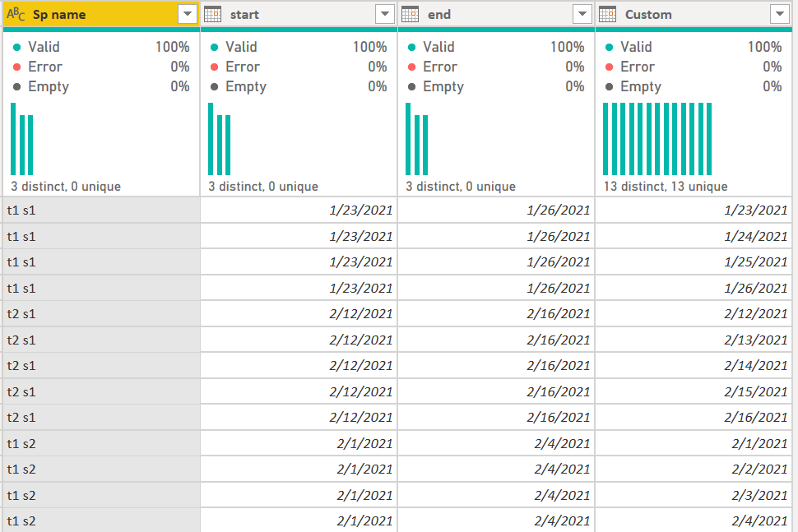The image size is (798, 532).
Task: Click Valid 100% in the Custom column profile
Action: click(694, 47)
